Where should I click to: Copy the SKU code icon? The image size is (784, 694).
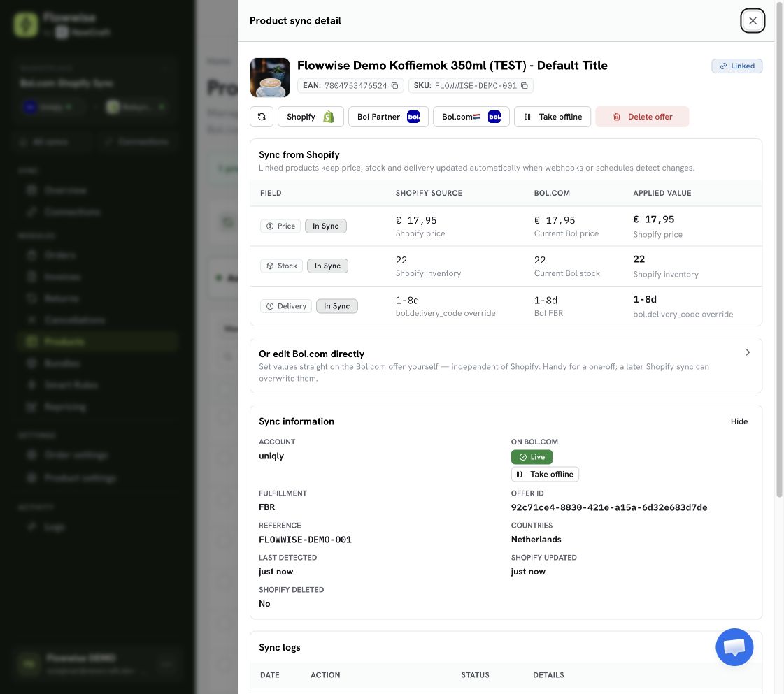(524, 86)
